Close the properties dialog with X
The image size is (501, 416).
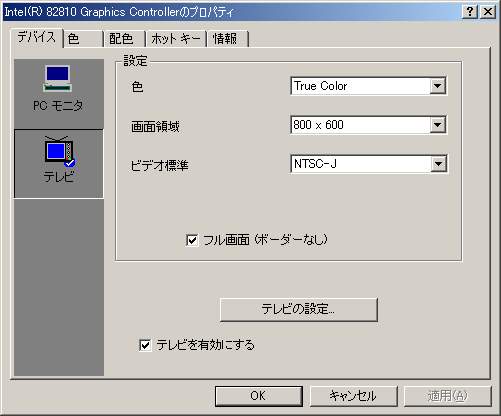(488, 12)
